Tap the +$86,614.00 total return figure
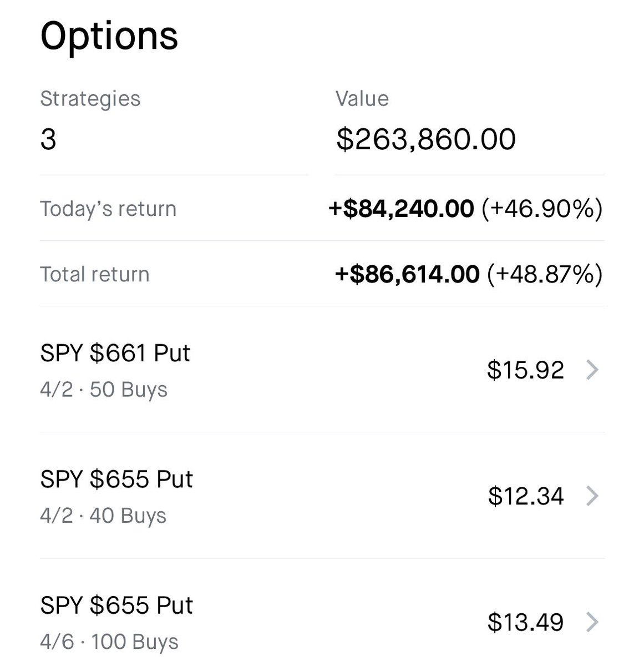This screenshot has width=644, height=666. coord(407,274)
